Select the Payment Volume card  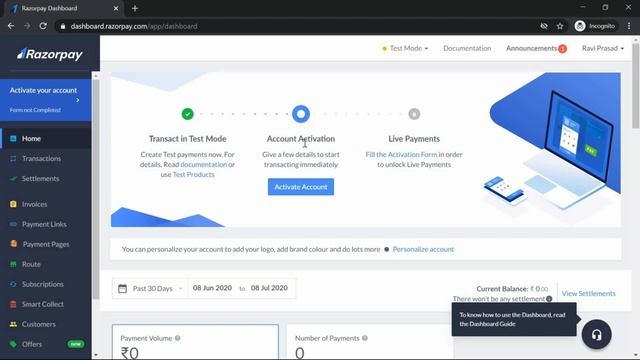tap(195, 342)
